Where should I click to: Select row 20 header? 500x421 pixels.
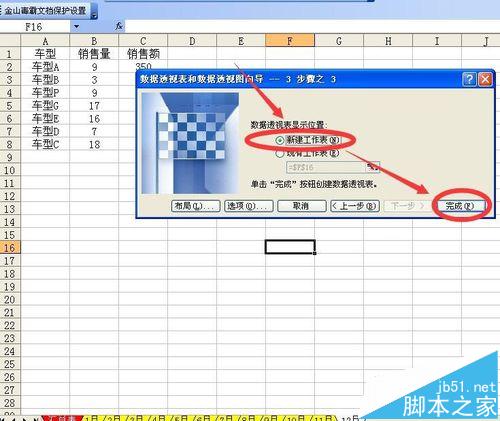click(10, 299)
